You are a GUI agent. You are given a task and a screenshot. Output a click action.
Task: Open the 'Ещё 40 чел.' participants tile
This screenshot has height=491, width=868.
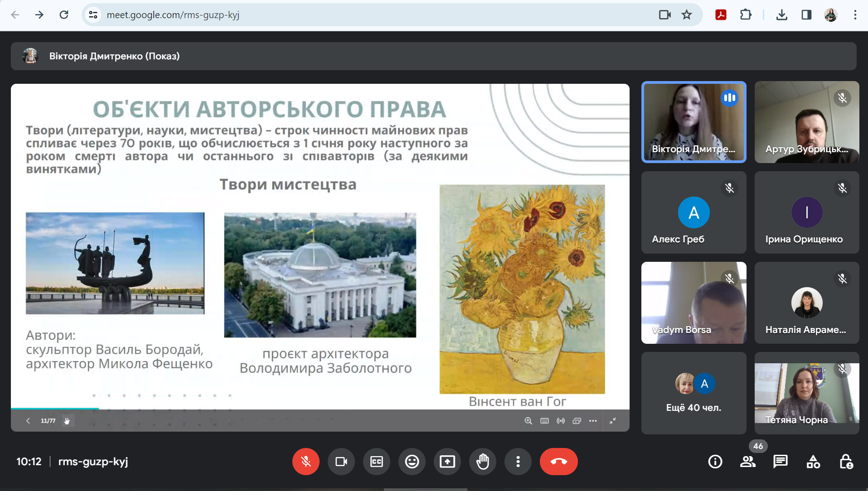click(x=694, y=393)
